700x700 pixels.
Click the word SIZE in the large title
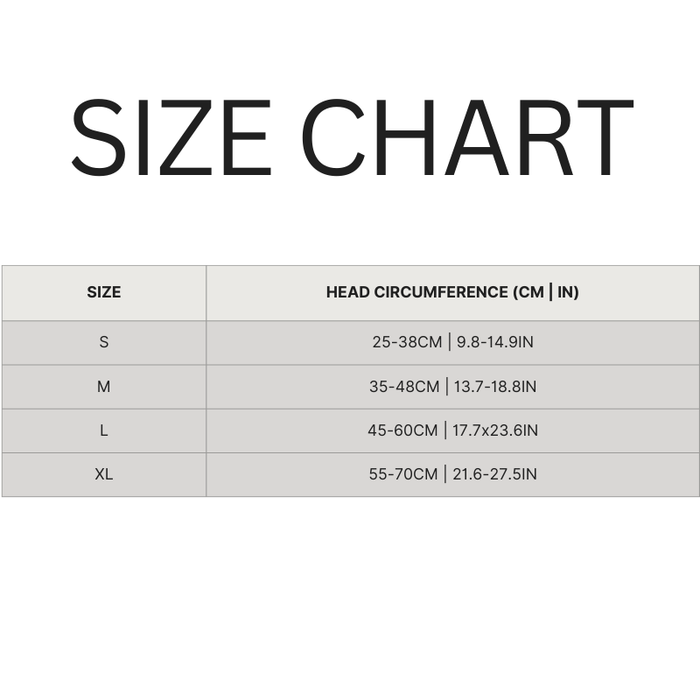(170, 138)
